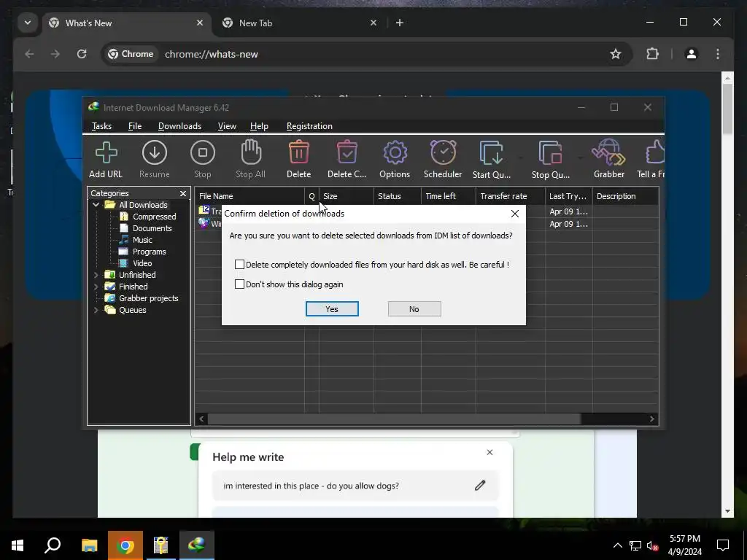Open Chrome tab search dropdown
Image resolution: width=747 pixels, height=560 pixels.
tap(28, 23)
